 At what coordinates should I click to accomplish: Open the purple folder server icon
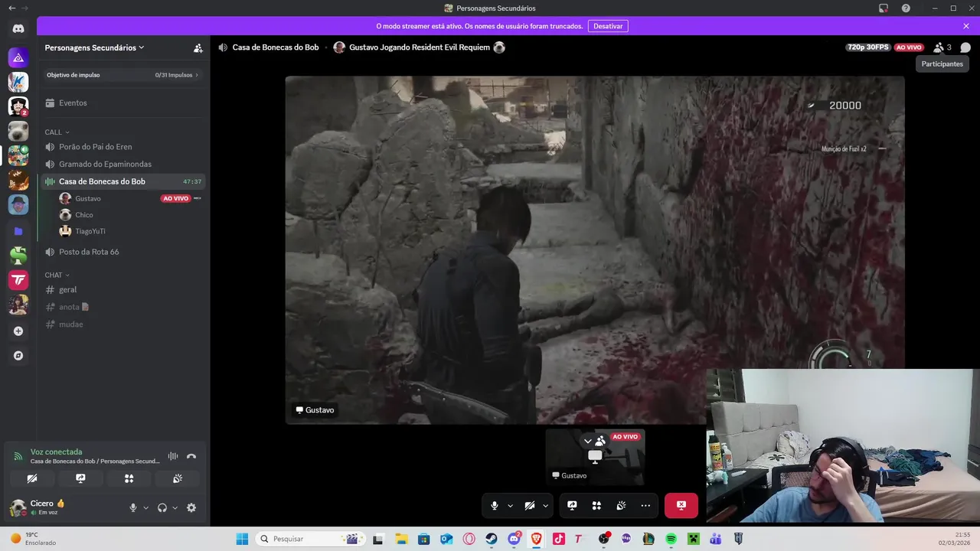coord(18,230)
